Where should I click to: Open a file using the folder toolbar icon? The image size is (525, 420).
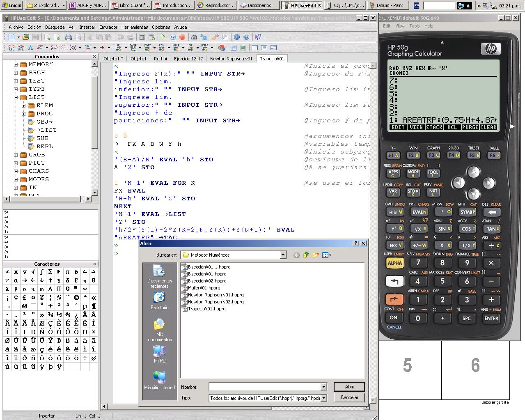click(26, 37)
